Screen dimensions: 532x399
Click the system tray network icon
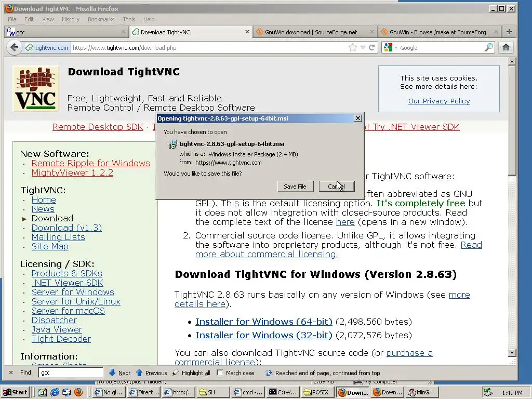pyautogui.click(x=487, y=392)
